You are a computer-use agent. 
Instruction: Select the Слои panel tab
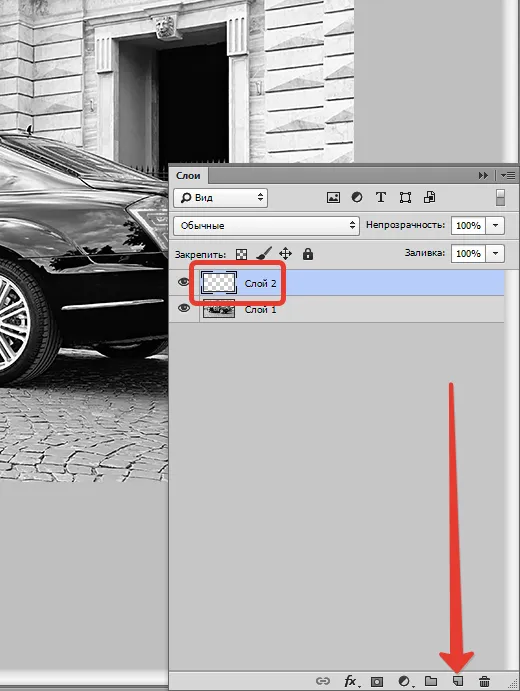[188, 175]
